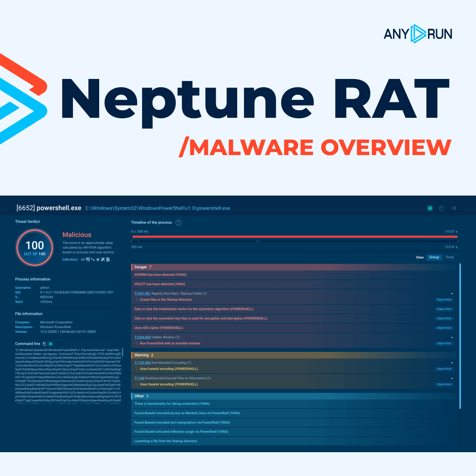Collapse the T1140 Deobfuscate/Decode entry
Screen dimensions: 476x476
[x=452, y=378]
